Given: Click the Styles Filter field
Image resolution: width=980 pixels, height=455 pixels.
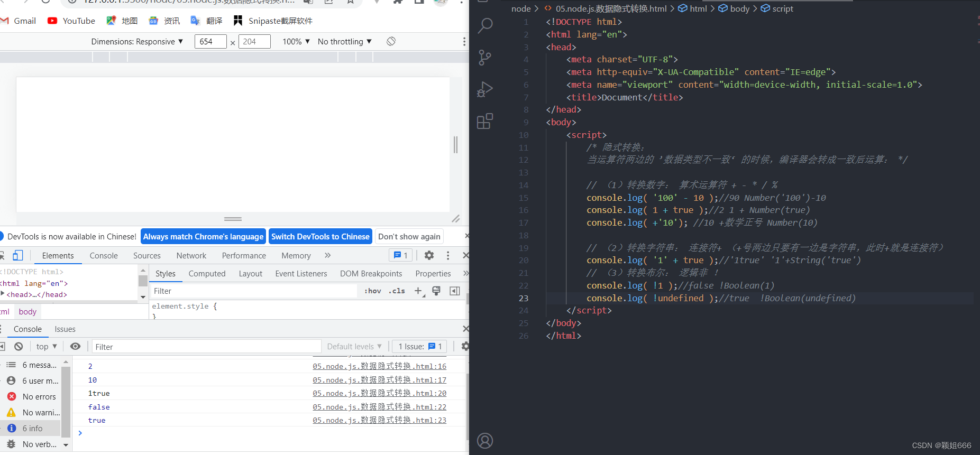Looking at the screenshot, I should click(x=254, y=291).
